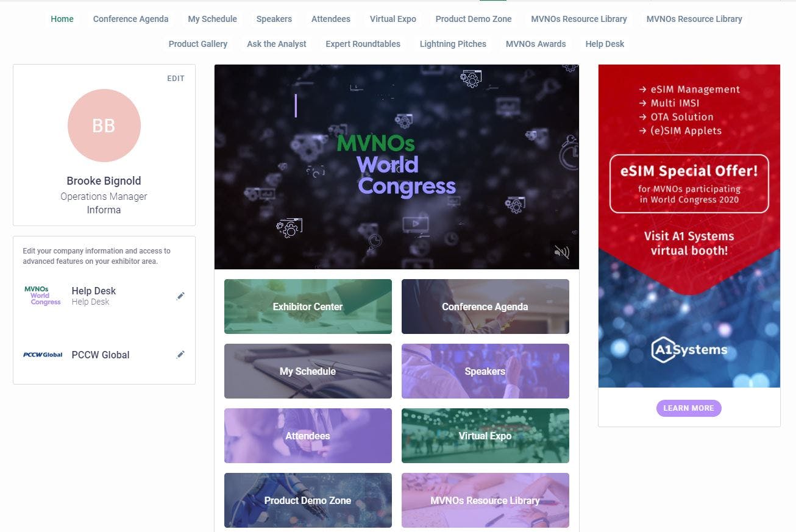Unmute the video with the speaker icon
This screenshot has height=532, width=796.
tap(561, 252)
